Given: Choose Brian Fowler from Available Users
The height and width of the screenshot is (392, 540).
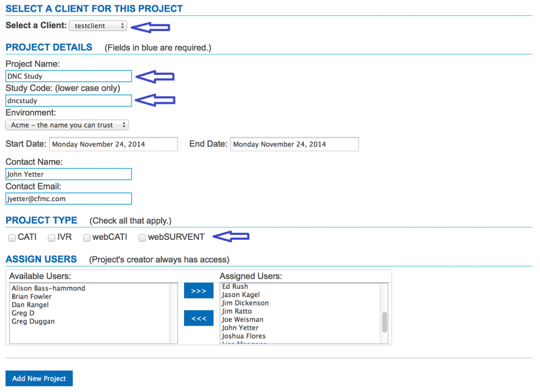Looking at the screenshot, I should pos(32,297).
